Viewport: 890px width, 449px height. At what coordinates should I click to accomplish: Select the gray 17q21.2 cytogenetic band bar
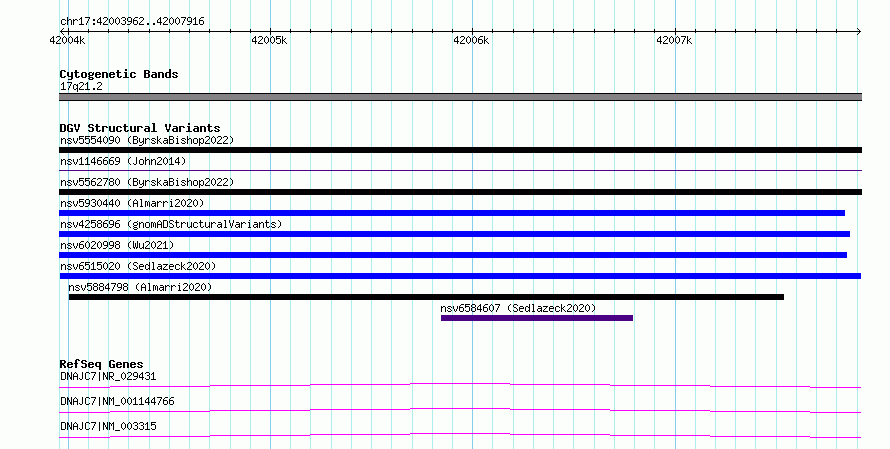point(460,97)
